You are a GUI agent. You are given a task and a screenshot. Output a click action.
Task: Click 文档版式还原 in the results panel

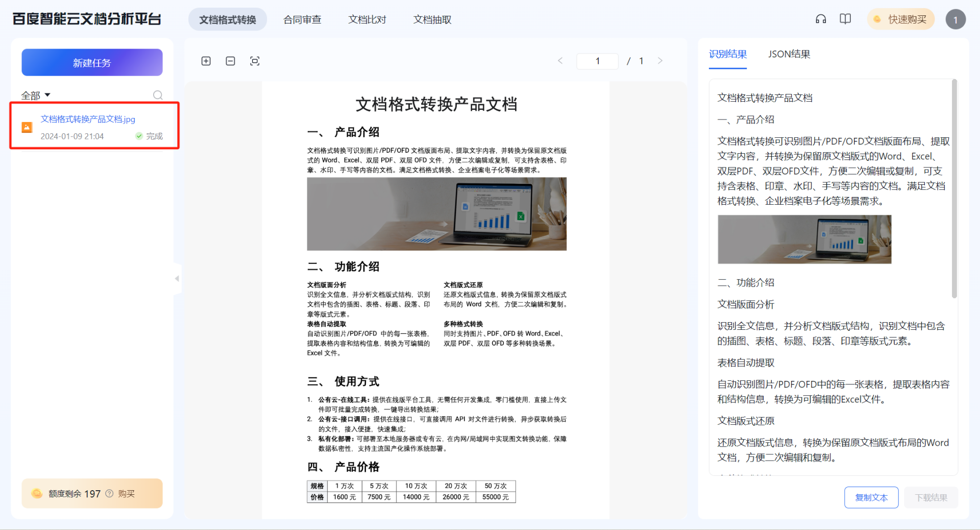pyautogui.click(x=746, y=421)
